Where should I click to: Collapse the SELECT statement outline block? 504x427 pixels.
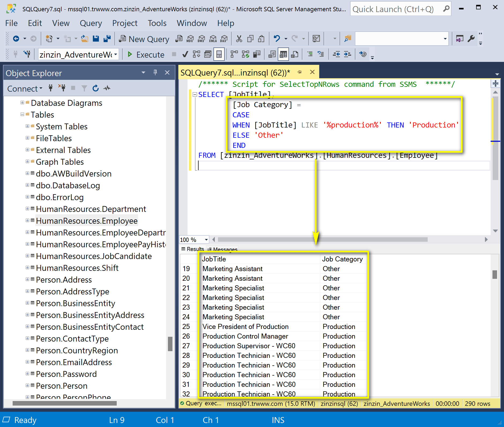(195, 95)
